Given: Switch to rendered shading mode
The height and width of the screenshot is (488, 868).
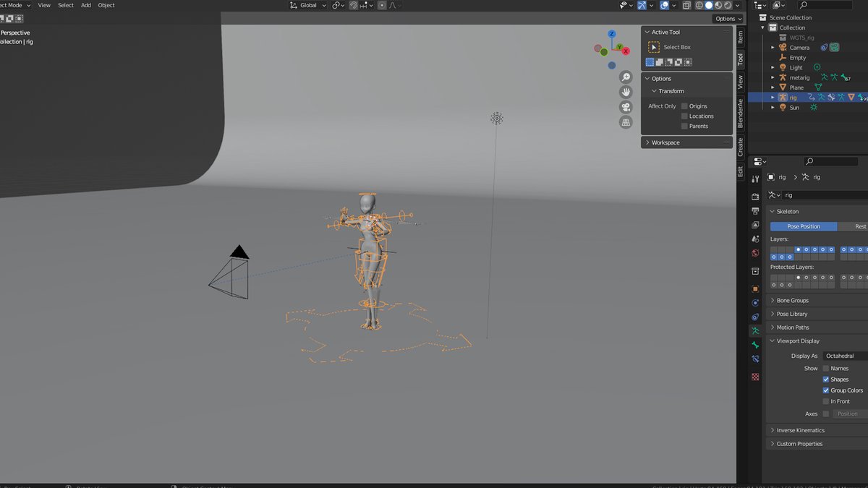Looking at the screenshot, I should coord(729,5).
